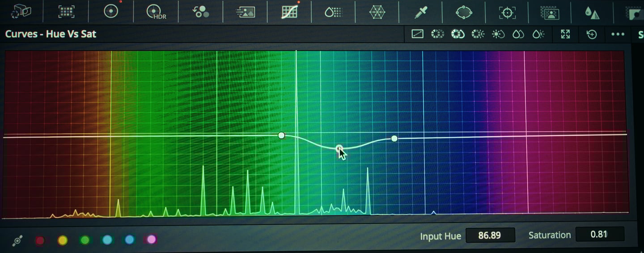This screenshot has height=253, width=644.
Task: Open the Blur palette with droplet-triangle icon
Action: pyautogui.click(x=592, y=13)
